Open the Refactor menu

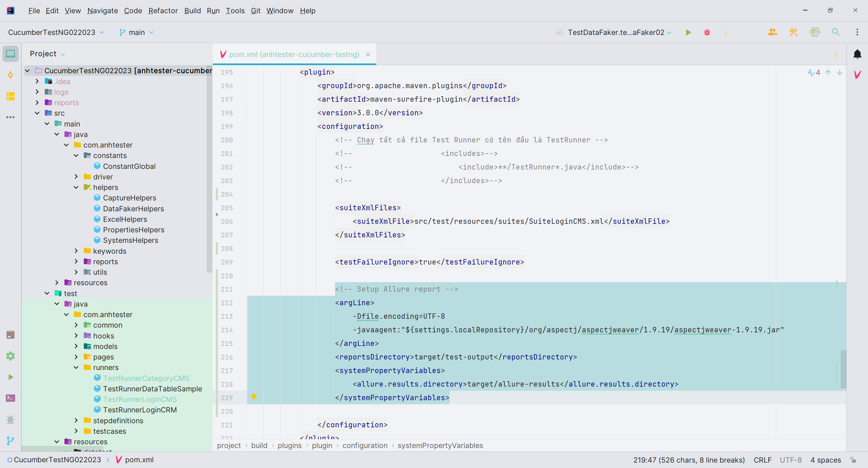(x=163, y=11)
